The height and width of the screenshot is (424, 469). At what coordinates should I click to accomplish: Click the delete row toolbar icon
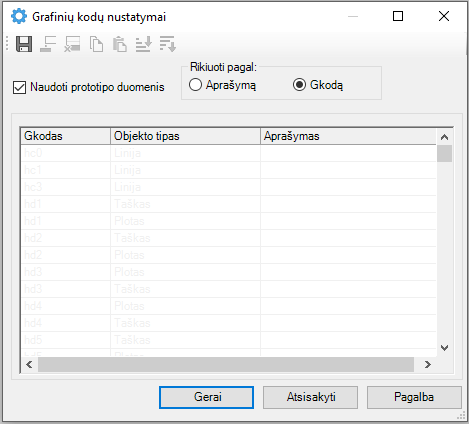(72, 44)
